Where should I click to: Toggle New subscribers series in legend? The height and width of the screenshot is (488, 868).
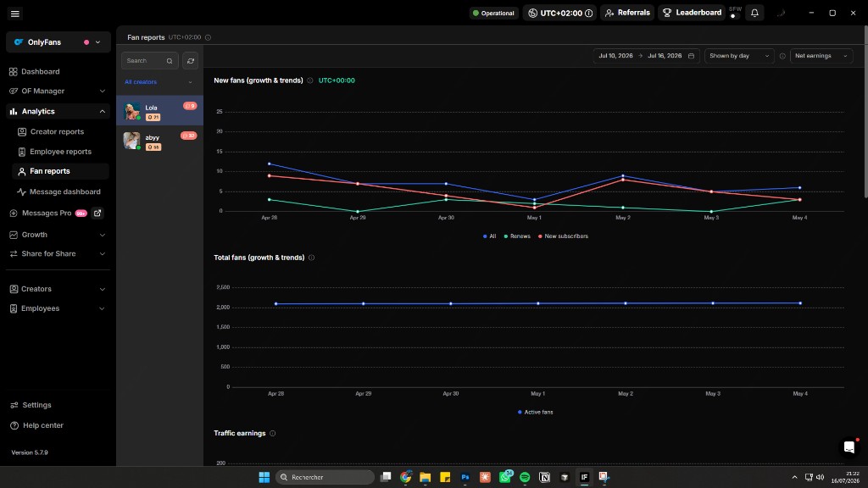click(563, 236)
